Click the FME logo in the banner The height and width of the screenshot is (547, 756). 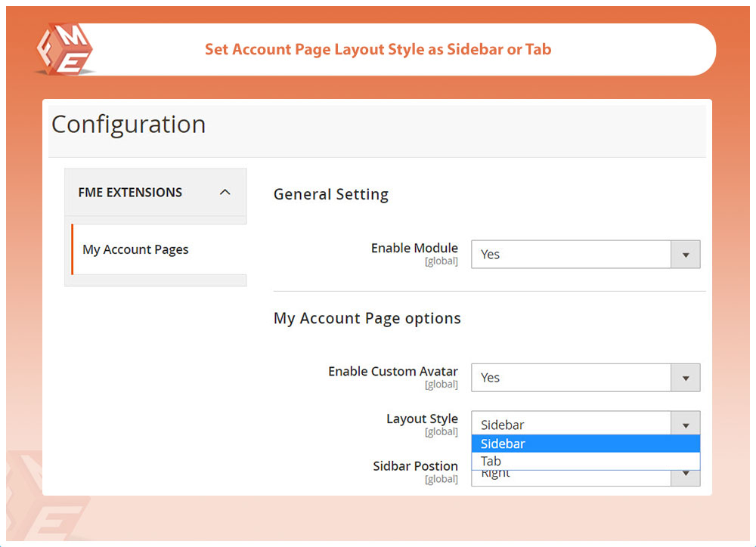pos(64,49)
